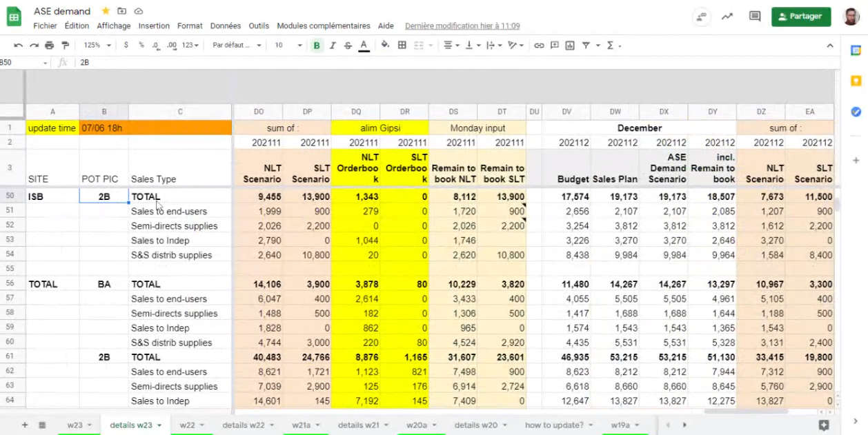
Task: Open Google Keep in side panel
Action: coord(856,81)
